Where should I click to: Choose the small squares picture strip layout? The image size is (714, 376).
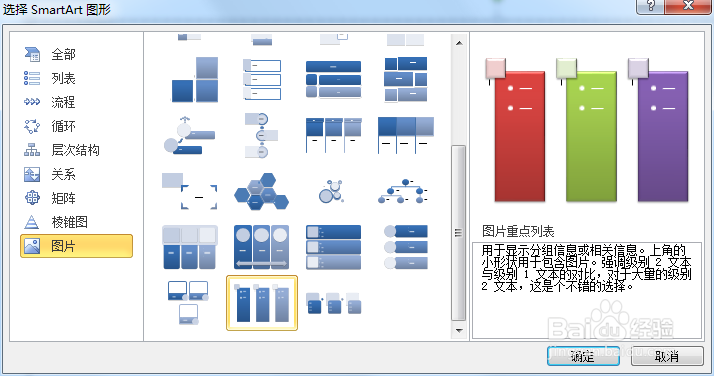pos(333,303)
